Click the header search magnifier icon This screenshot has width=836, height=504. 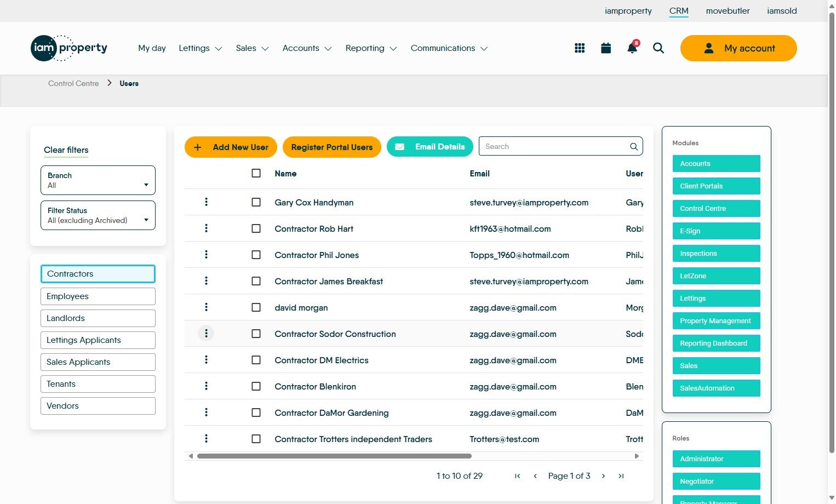click(x=659, y=48)
